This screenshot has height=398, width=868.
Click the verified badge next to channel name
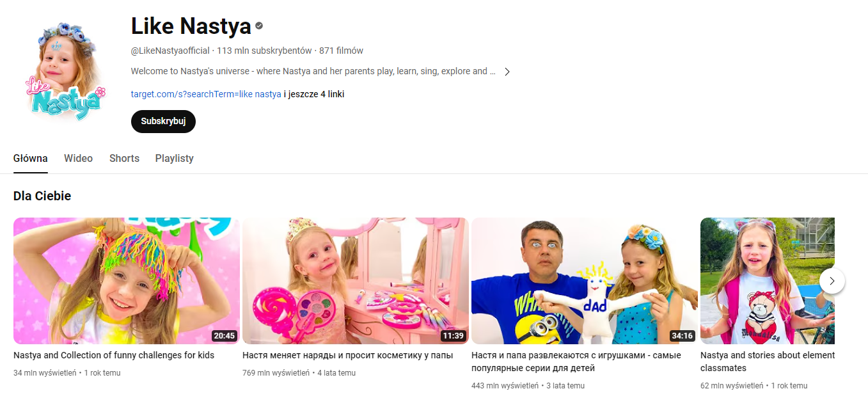point(259,26)
